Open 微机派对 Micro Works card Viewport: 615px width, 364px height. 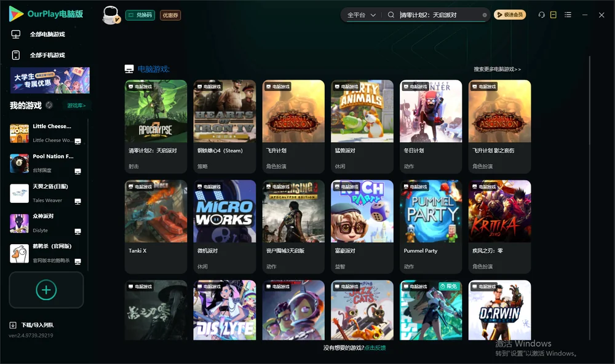[x=224, y=227]
